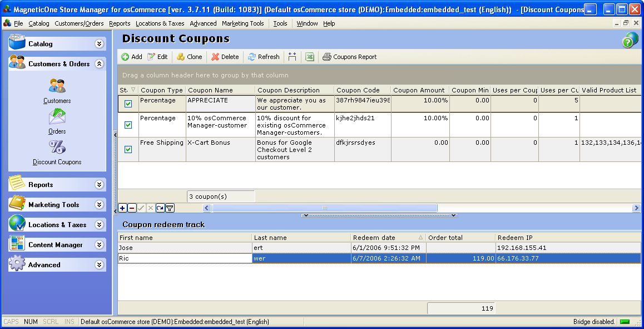Click the Edit coupon toolbar button

point(158,57)
